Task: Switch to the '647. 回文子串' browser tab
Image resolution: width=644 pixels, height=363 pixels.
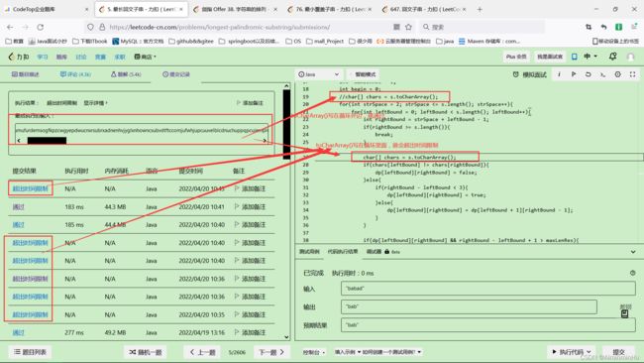Action: [x=424, y=9]
